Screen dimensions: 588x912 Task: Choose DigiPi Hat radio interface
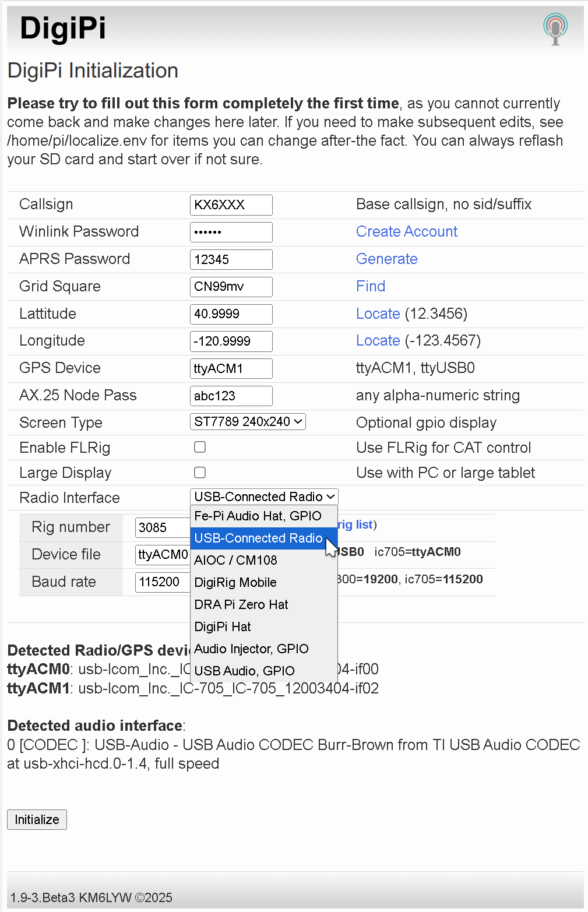click(264, 626)
